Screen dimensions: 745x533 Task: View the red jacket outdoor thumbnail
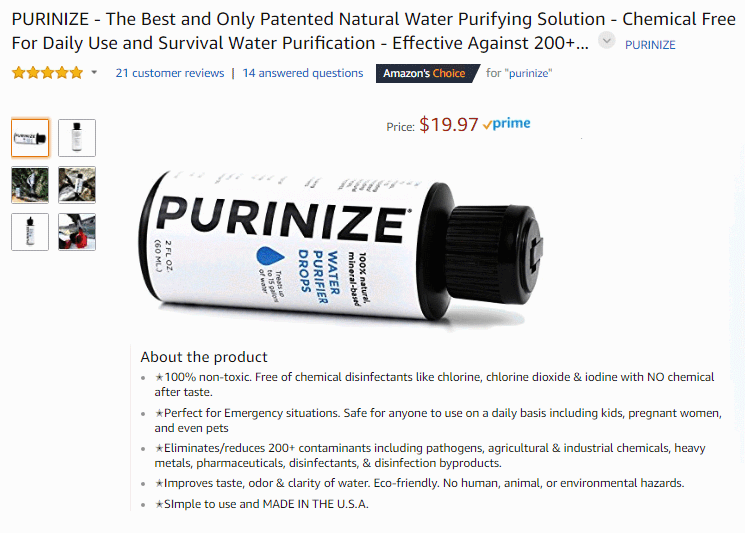click(77, 231)
